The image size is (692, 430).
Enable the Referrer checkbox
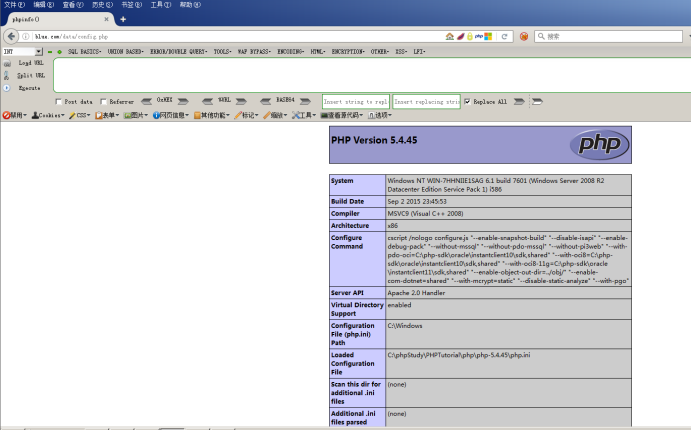click(103, 102)
